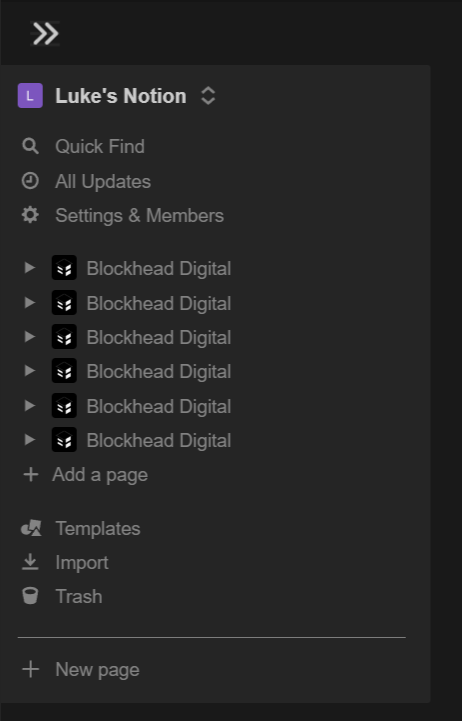
Task: Click the Luke's Notion workspace name
Action: pyautogui.click(x=121, y=96)
